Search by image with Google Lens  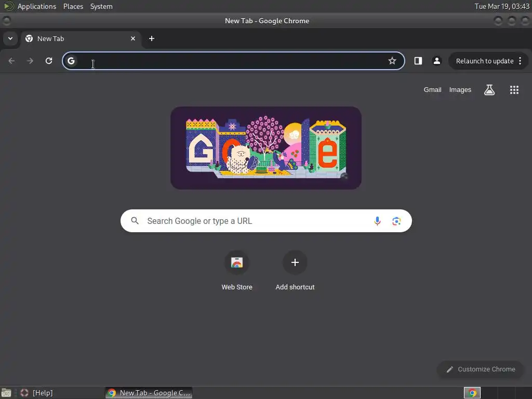396,221
